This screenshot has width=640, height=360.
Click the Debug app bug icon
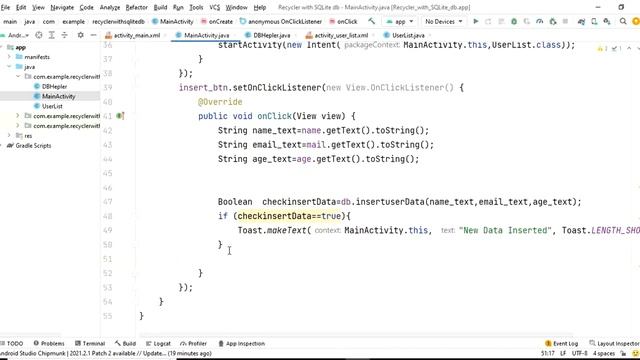click(x=514, y=21)
